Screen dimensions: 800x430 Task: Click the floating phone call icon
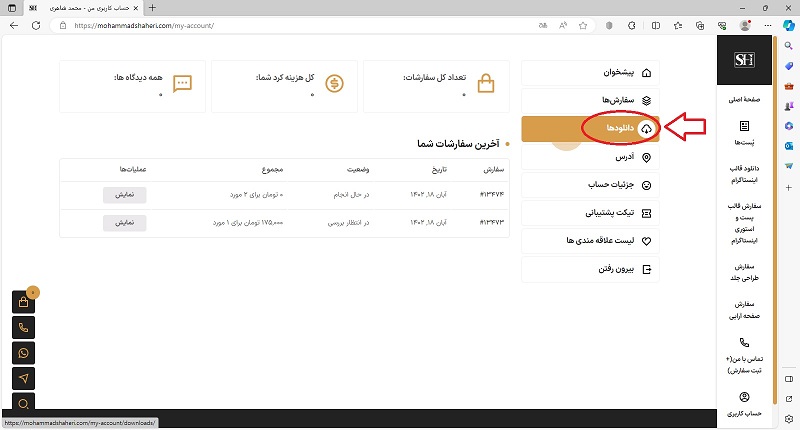25,327
